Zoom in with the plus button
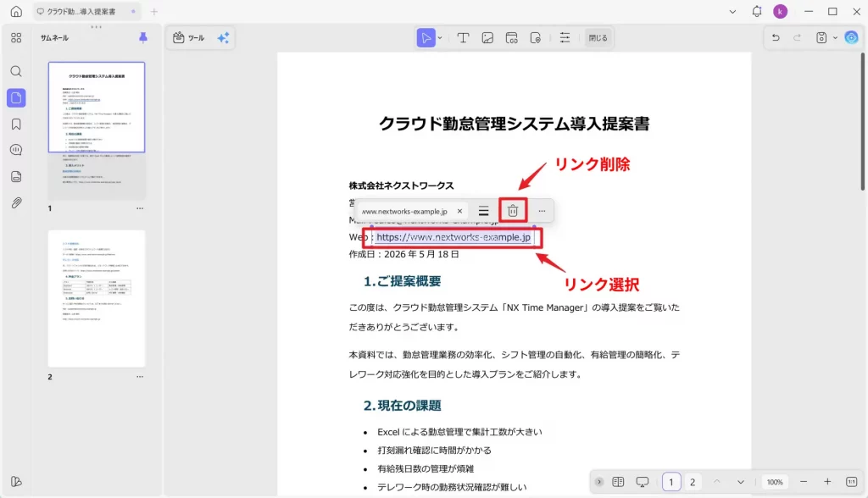This screenshot has height=498, width=868. (x=827, y=482)
